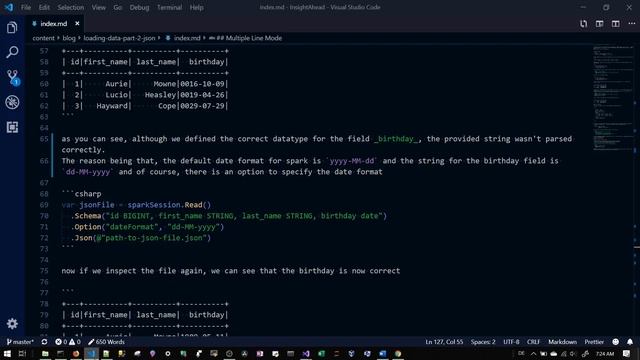Viewport: 640px width, 360px height.
Task: Open More Actions ellipsis in editor toolbar
Action: [x=631, y=24]
